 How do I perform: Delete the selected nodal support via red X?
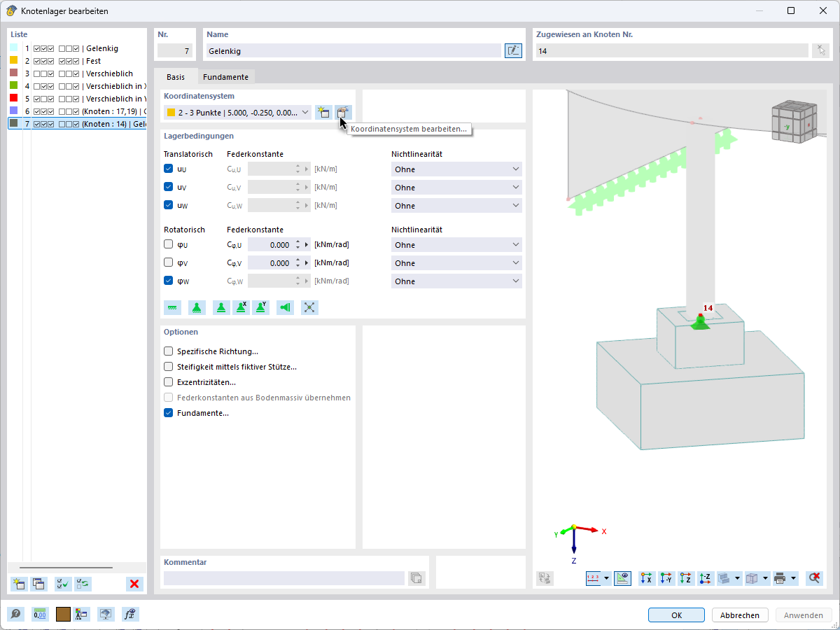134,584
